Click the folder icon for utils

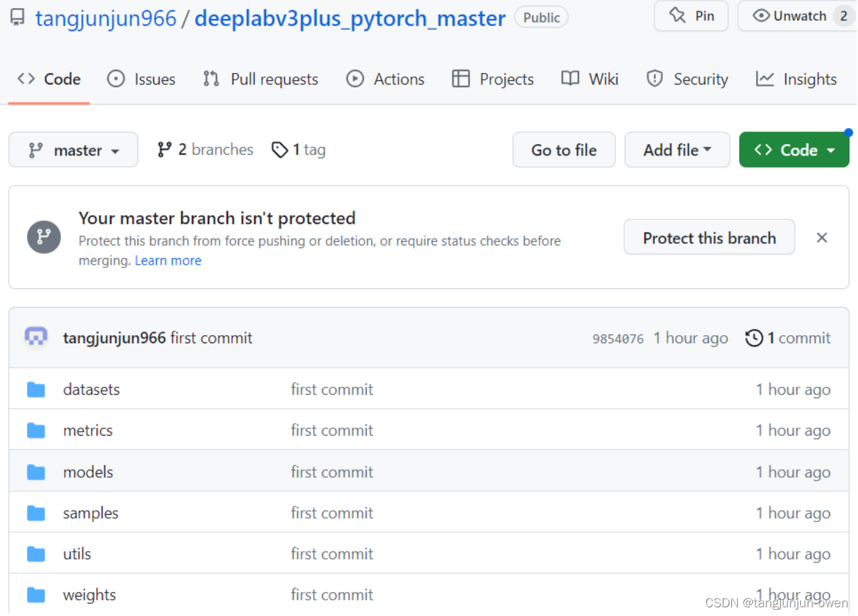[x=36, y=554]
